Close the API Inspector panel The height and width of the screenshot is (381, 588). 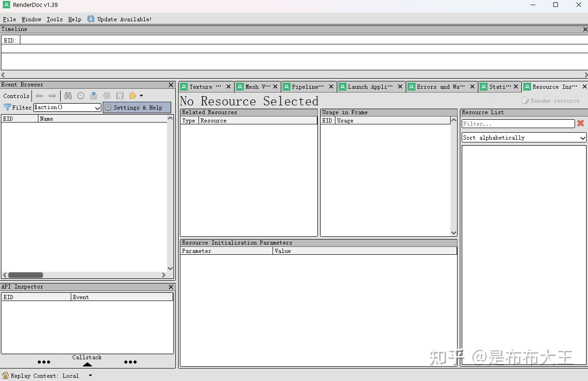click(x=171, y=287)
